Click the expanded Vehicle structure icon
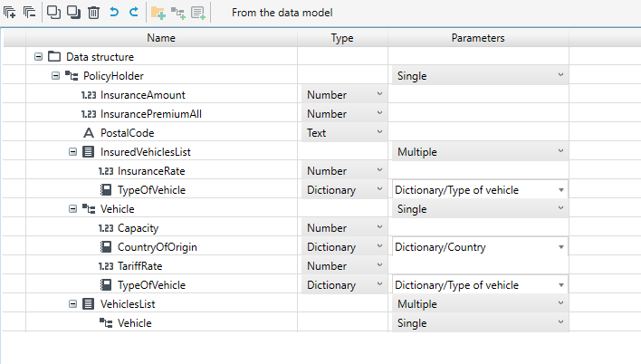This screenshot has height=364, width=641. pyautogui.click(x=89, y=209)
